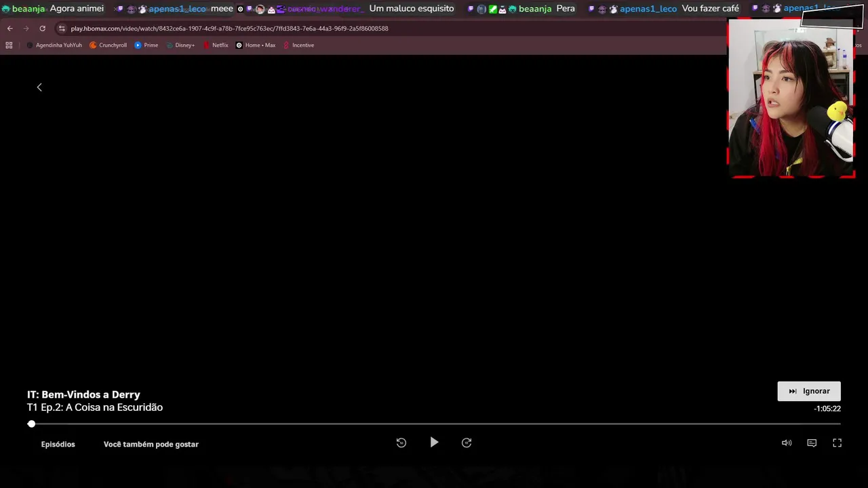This screenshot has width=868, height=488.
Task: Click the playback progress bar handle
Action: tap(31, 424)
